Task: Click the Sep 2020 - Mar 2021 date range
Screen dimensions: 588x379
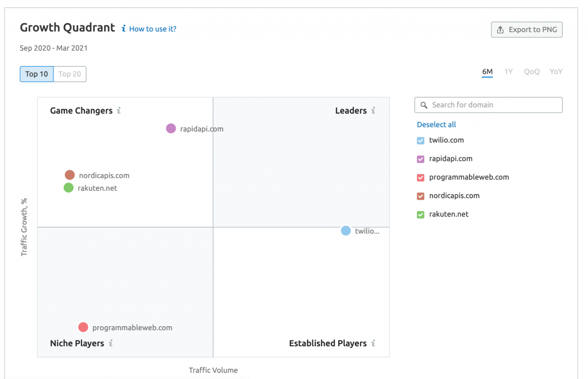Action: click(53, 48)
